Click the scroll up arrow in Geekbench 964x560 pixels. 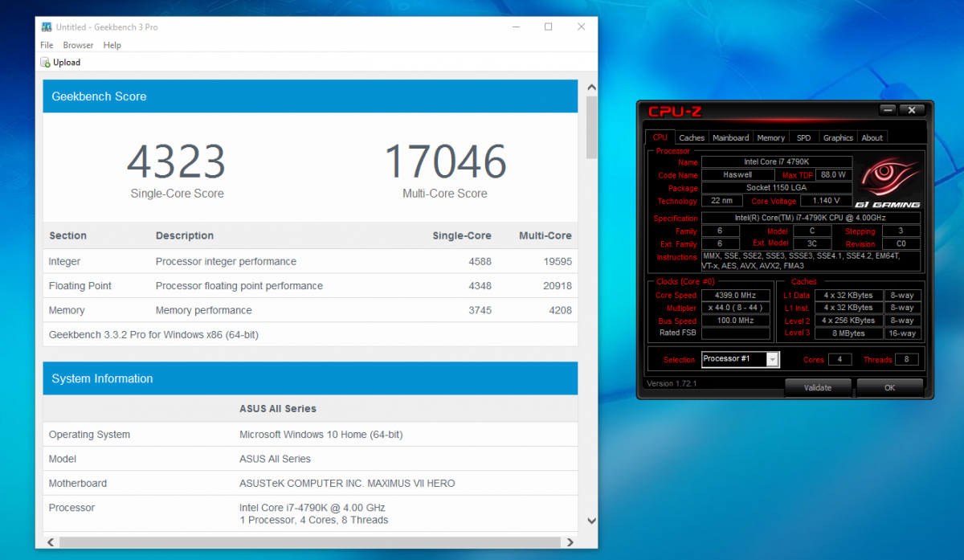(x=591, y=87)
